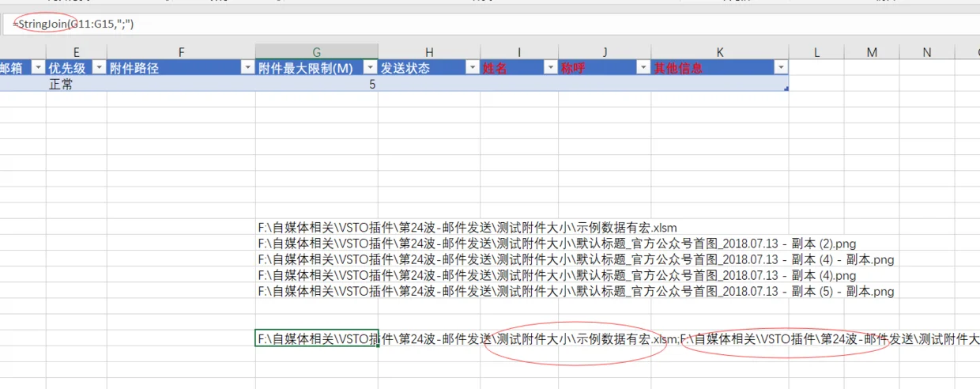Open the 发送状态 column filter dropdown

pos(473,68)
